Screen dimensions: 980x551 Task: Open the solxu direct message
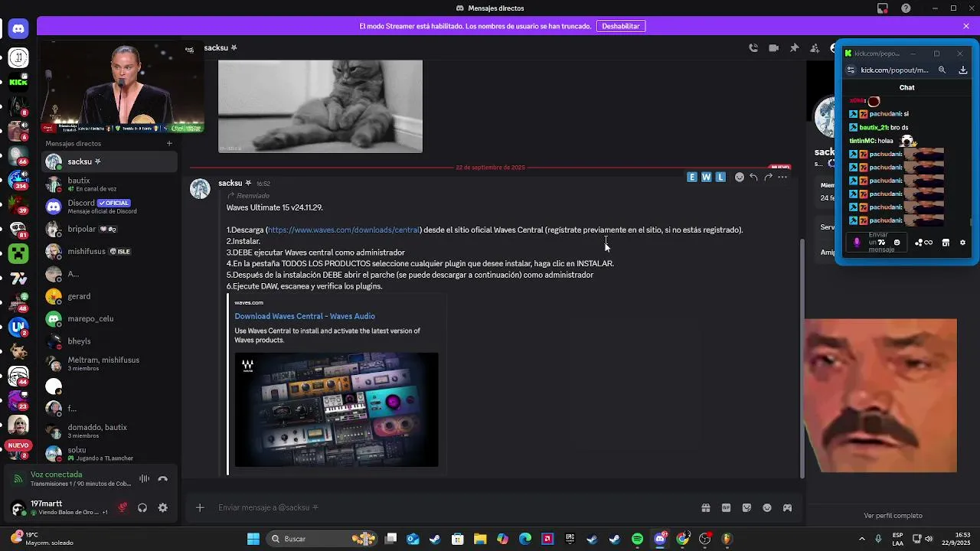tap(110, 454)
